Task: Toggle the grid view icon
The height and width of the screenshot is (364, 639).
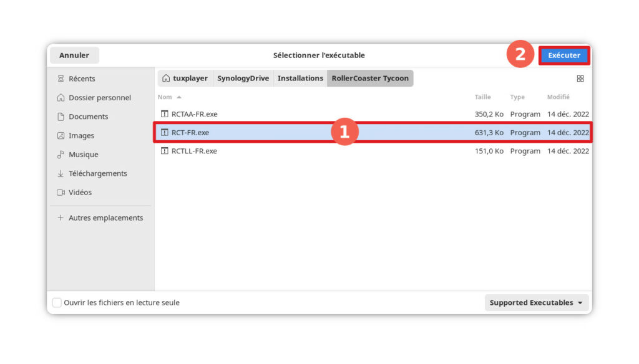Action: click(580, 79)
